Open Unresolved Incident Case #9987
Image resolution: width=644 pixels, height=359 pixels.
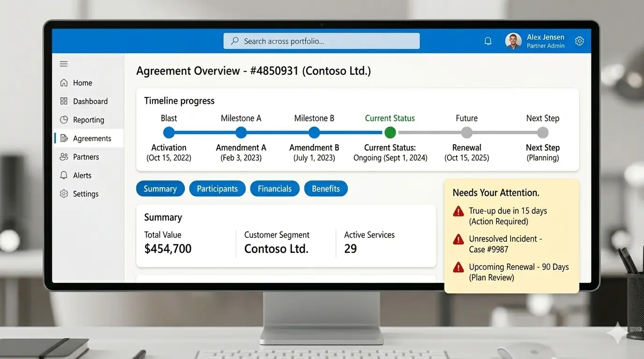coord(505,244)
